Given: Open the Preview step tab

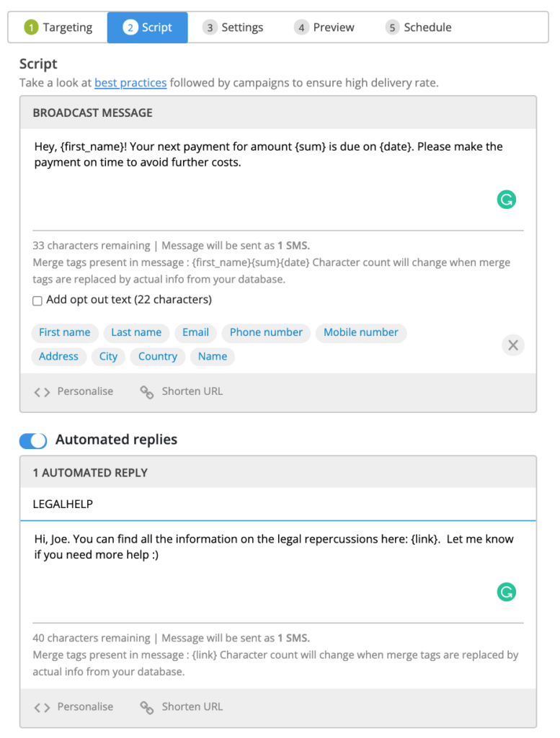Looking at the screenshot, I should (x=324, y=27).
